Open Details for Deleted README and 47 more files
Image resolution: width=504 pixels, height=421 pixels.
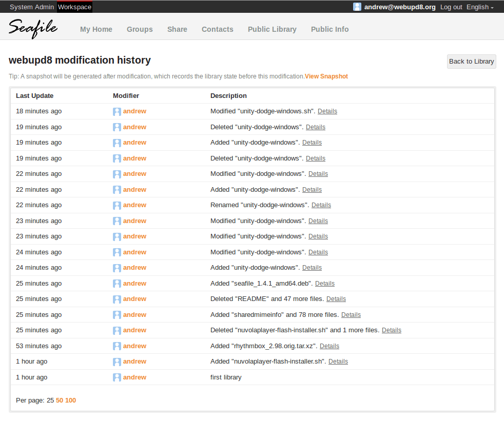click(336, 299)
